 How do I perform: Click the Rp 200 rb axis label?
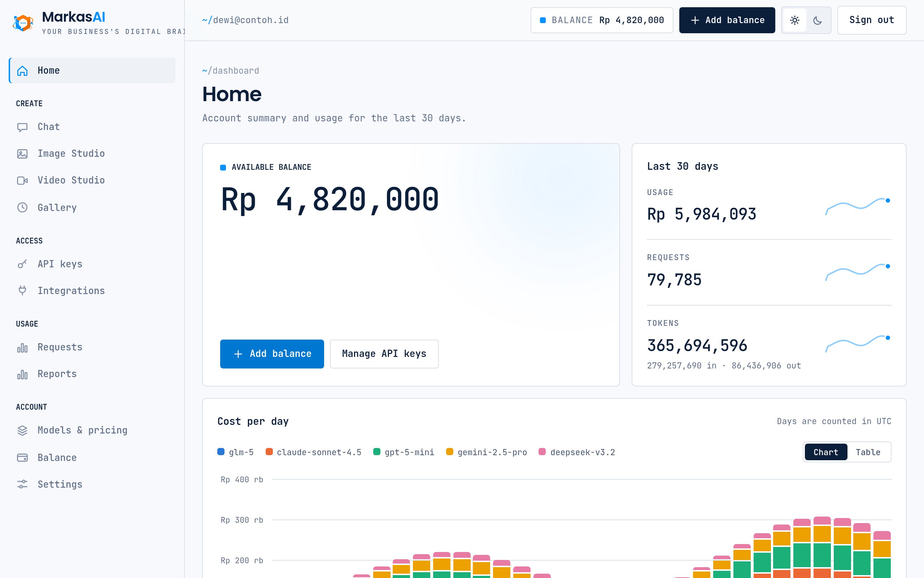pos(242,560)
